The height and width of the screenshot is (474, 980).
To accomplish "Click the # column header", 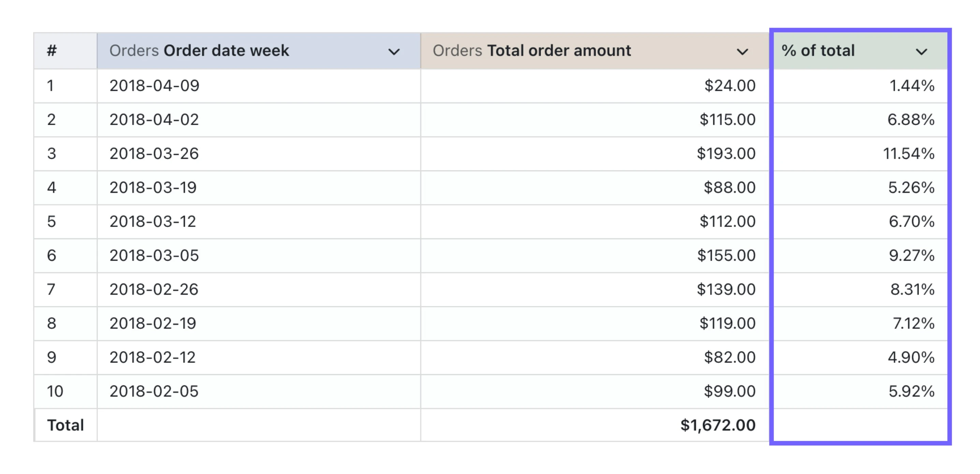I will point(52,50).
